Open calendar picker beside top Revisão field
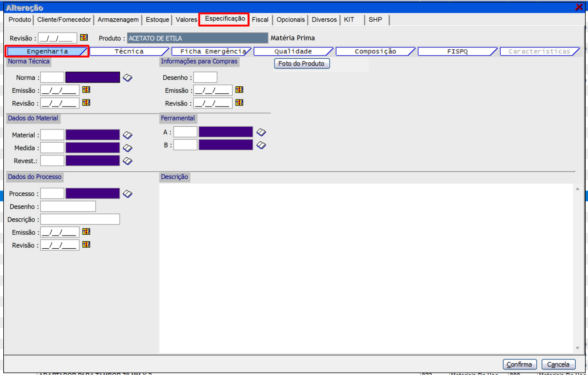The height and width of the screenshot is (375, 588). [x=84, y=38]
